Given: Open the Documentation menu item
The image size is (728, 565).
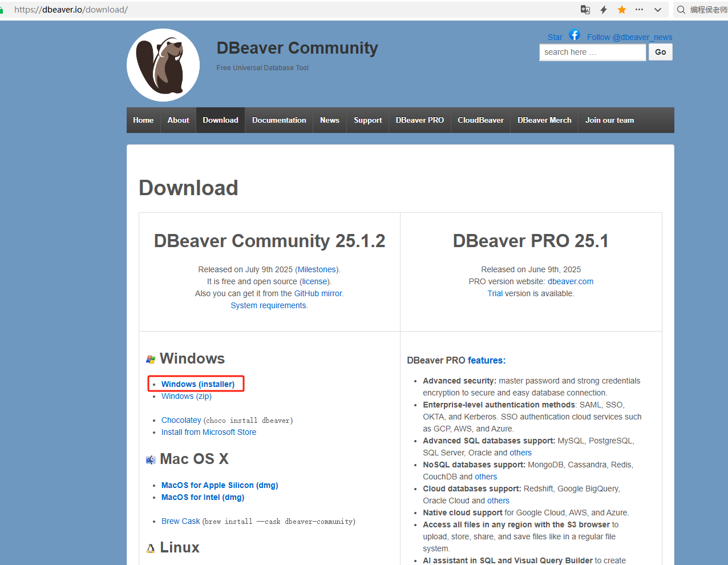Looking at the screenshot, I should click(x=279, y=120).
